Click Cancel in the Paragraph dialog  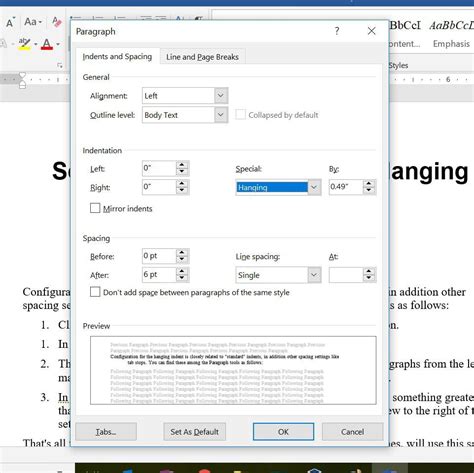pos(352,432)
